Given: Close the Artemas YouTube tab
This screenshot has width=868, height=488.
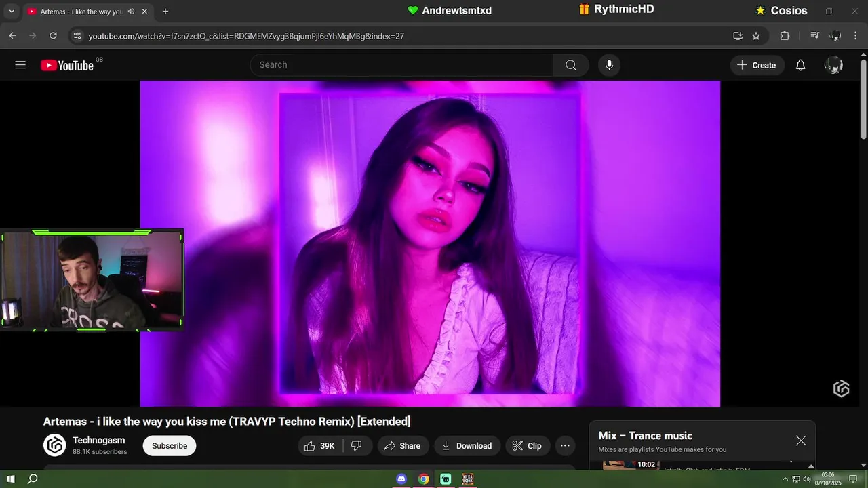Looking at the screenshot, I should (144, 12).
